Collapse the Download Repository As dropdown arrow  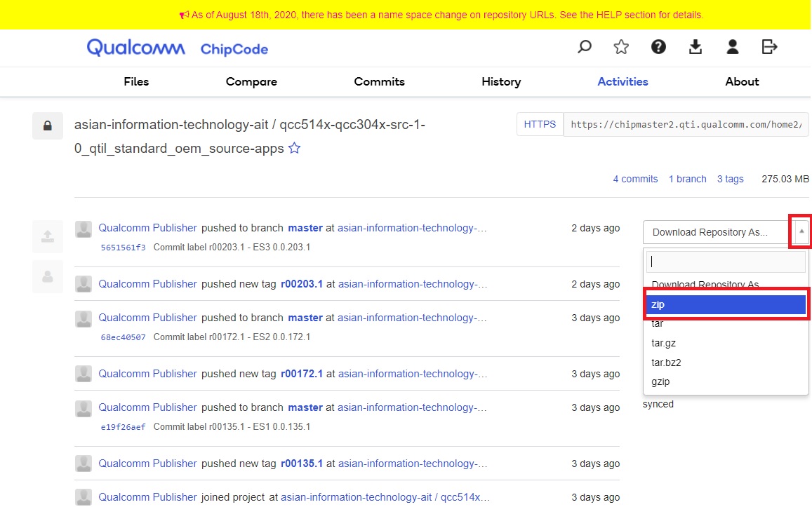click(x=801, y=232)
